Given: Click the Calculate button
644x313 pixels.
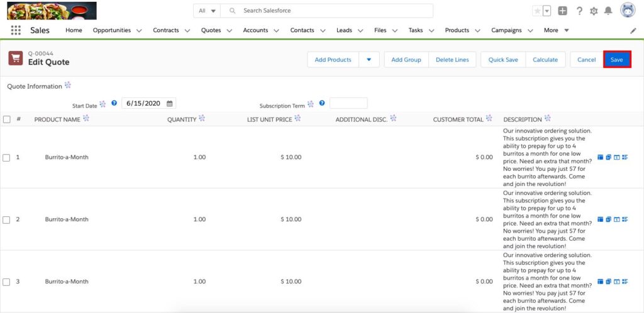Looking at the screenshot, I should coord(545,60).
